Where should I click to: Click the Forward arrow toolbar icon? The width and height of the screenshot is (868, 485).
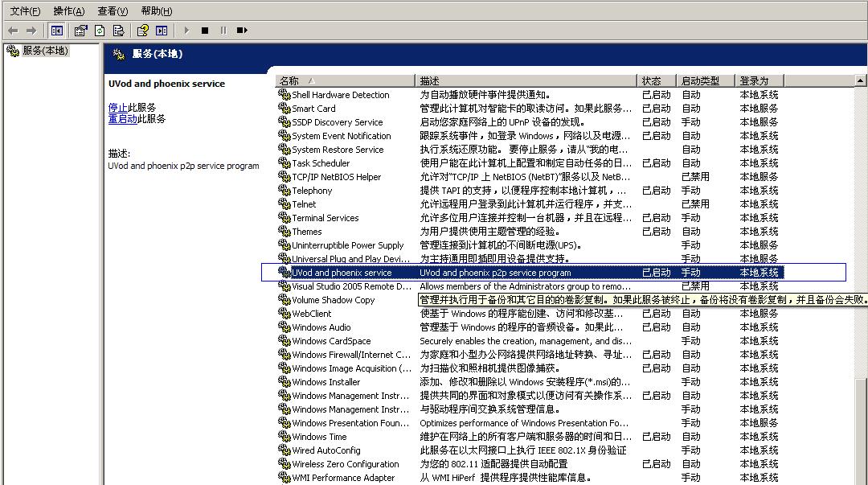(31, 31)
